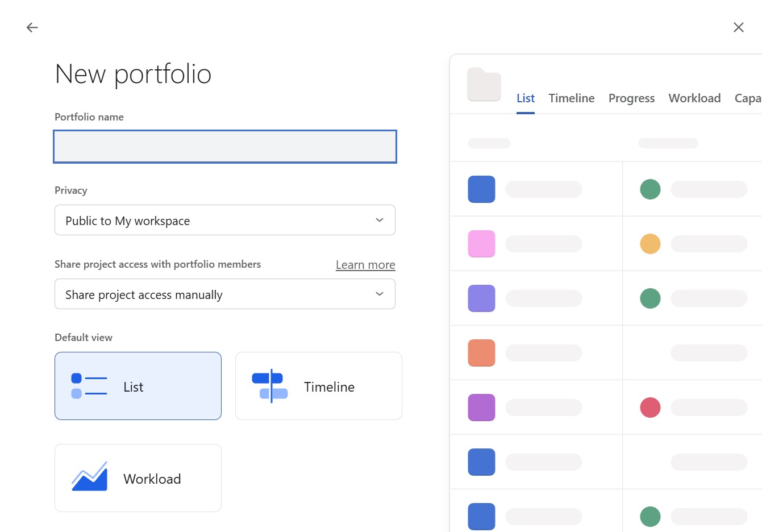Select List as default view
This screenshot has height=532, width=762.
(x=138, y=386)
